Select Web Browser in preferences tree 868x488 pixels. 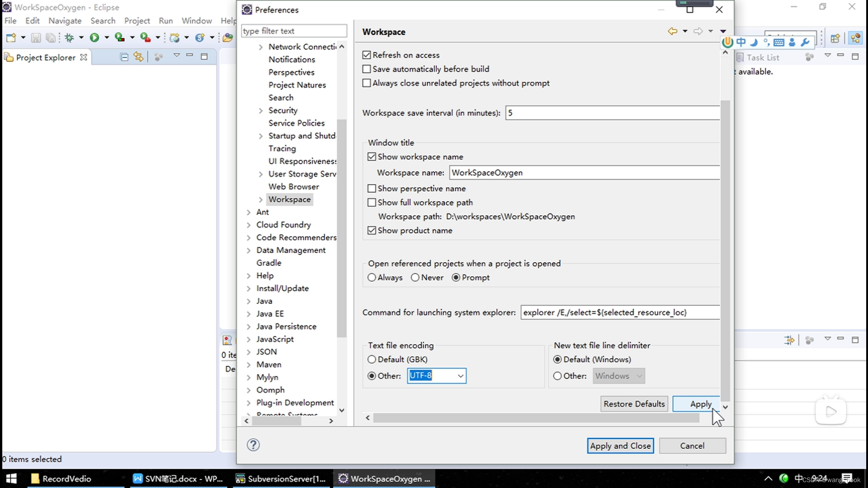(x=293, y=187)
